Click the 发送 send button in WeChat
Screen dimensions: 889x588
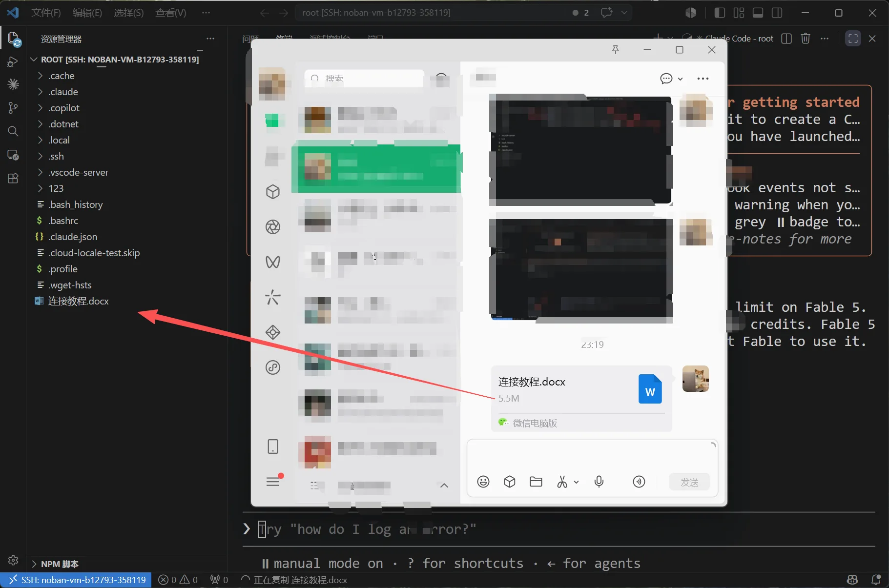pos(689,482)
